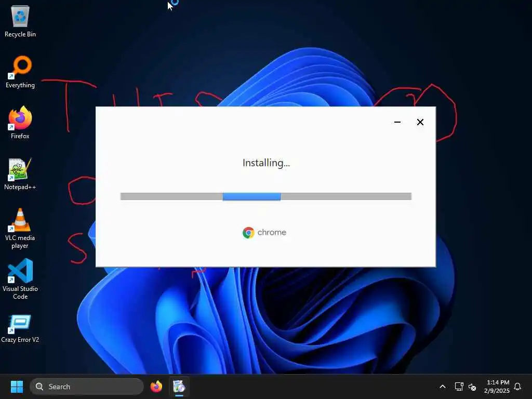This screenshot has height=399, width=532.
Task: Select the Everything search desktop shortcut
Action: pos(20,72)
